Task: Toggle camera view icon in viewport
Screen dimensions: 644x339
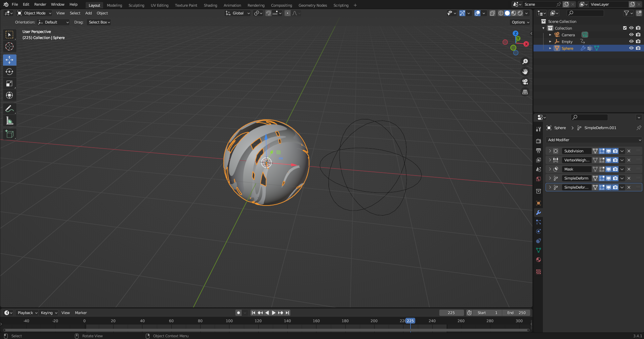Action: (x=525, y=82)
